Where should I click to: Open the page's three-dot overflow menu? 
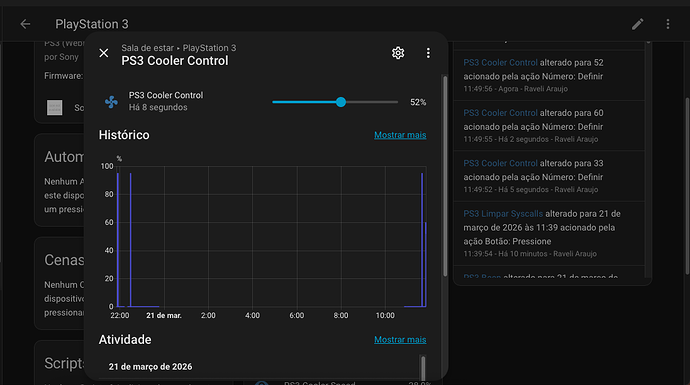[668, 24]
